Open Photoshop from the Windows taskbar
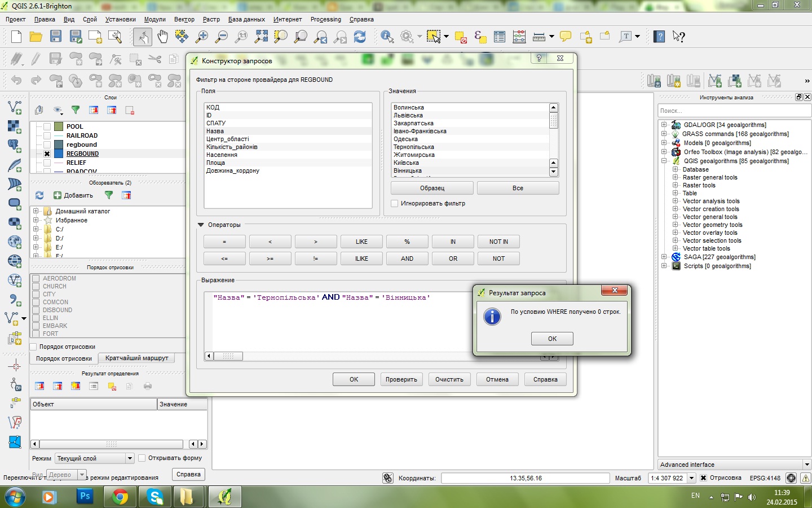This screenshot has width=812, height=508. [85, 497]
